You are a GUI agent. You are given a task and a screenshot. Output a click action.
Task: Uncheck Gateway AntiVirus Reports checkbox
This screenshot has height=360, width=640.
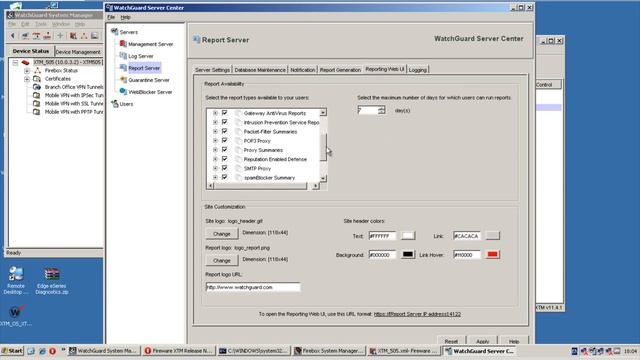coord(224,113)
